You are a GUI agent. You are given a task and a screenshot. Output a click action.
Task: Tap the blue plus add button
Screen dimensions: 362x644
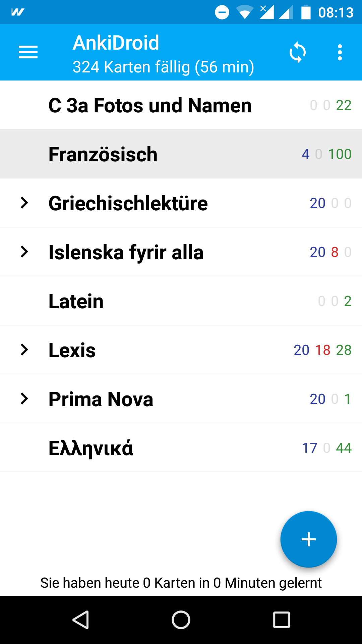coord(308,539)
